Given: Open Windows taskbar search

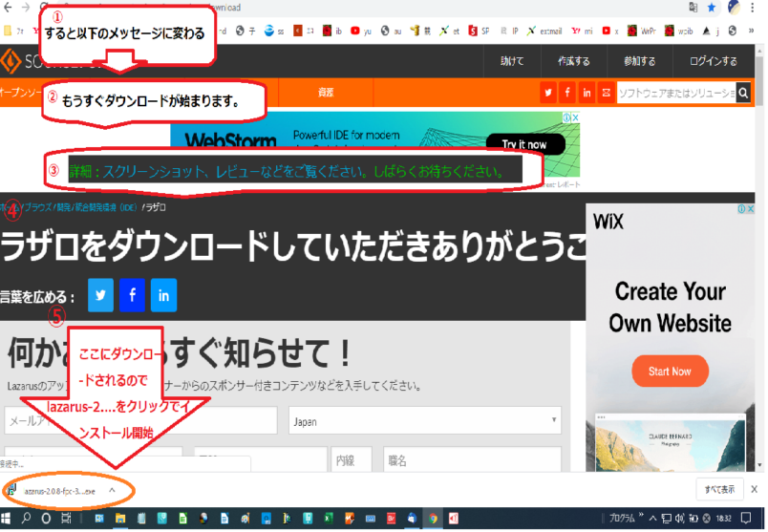Looking at the screenshot, I should [x=26, y=519].
